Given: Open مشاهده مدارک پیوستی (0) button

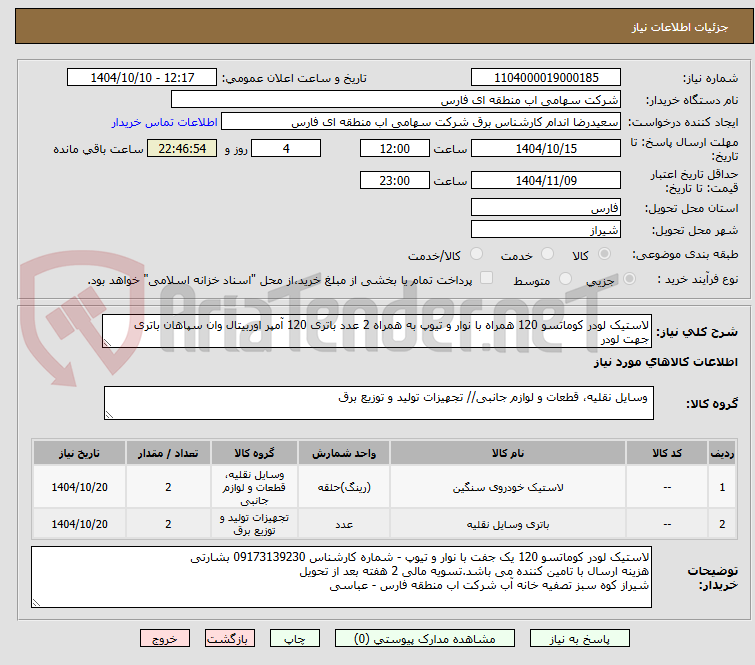Looking at the screenshot, I should 424,639.
